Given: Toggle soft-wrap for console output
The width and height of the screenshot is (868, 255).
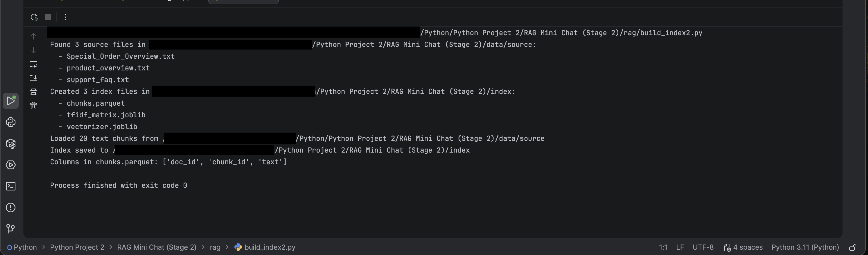Looking at the screenshot, I should (33, 64).
